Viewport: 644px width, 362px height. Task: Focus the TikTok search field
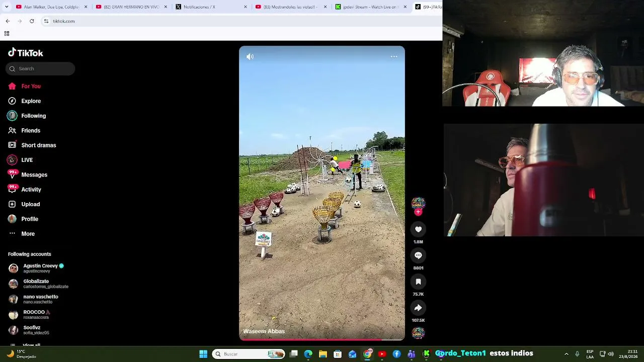[x=40, y=69]
